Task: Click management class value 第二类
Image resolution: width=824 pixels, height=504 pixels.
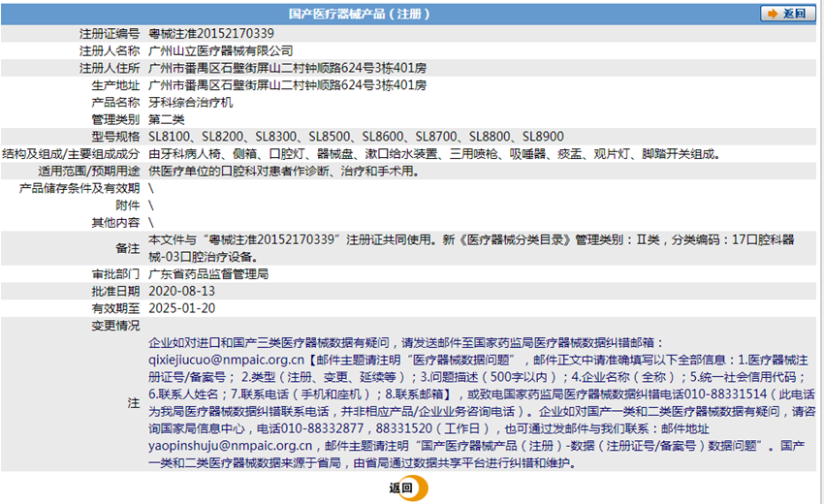Action: pos(166,120)
